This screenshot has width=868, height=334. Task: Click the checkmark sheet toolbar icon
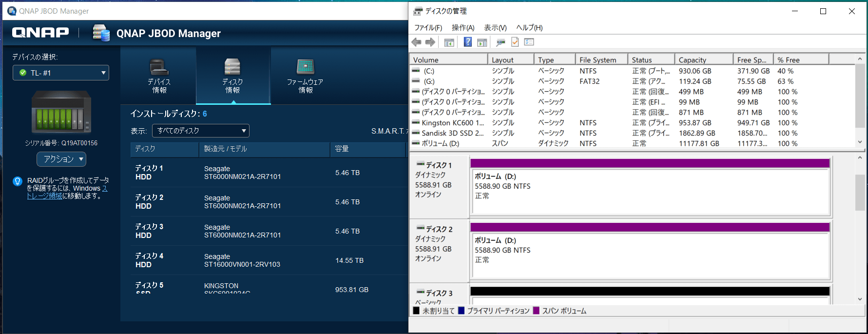point(515,42)
